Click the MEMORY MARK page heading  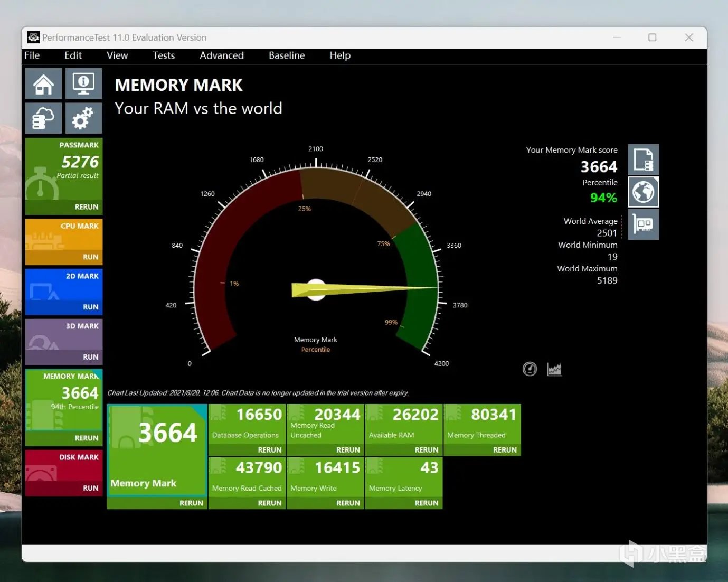179,85
